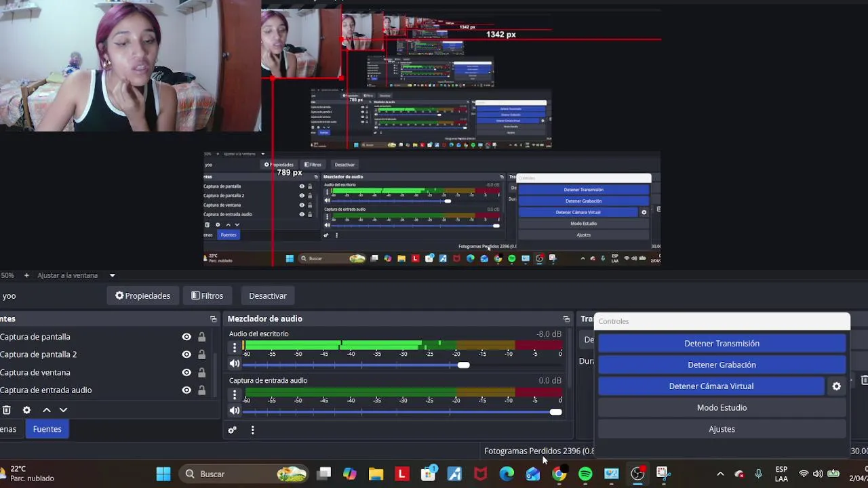Viewport: 868px width, 488px height.
Task: Open Windows Start menu
Action: [163, 474]
